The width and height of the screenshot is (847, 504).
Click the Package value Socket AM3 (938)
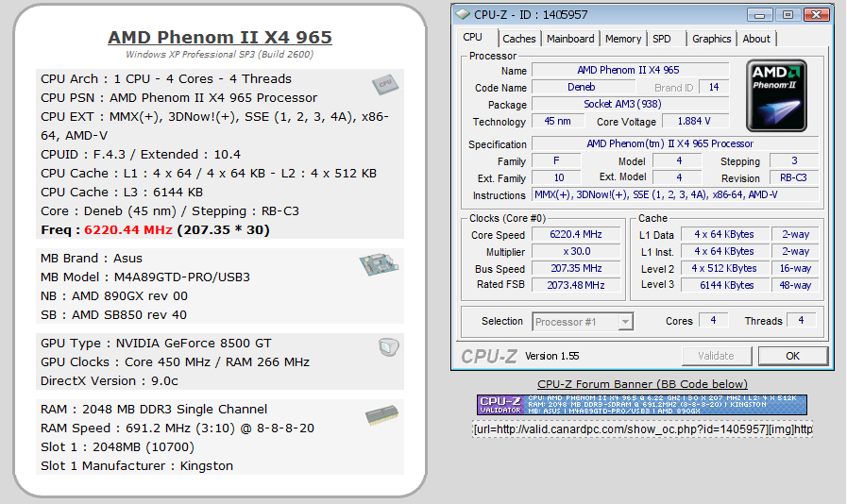point(630,104)
